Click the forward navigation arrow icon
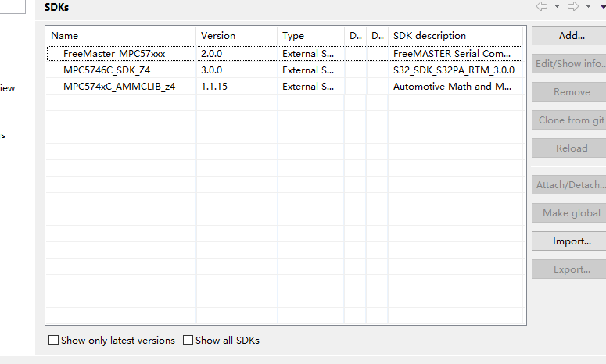The image size is (606, 364). [573, 6]
